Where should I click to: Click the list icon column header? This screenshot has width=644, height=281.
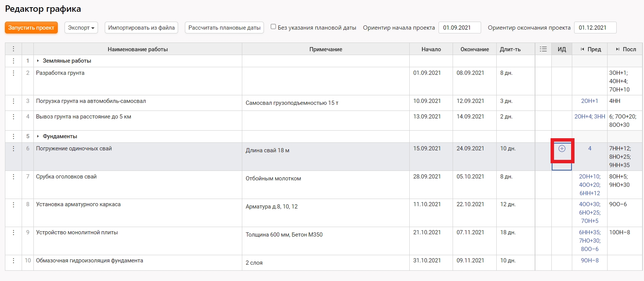point(543,49)
